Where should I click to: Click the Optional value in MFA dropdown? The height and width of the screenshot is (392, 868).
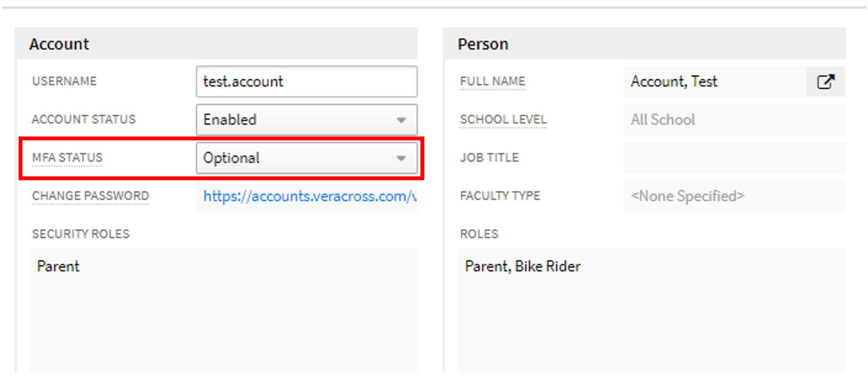pyautogui.click(x=233, y=158)
